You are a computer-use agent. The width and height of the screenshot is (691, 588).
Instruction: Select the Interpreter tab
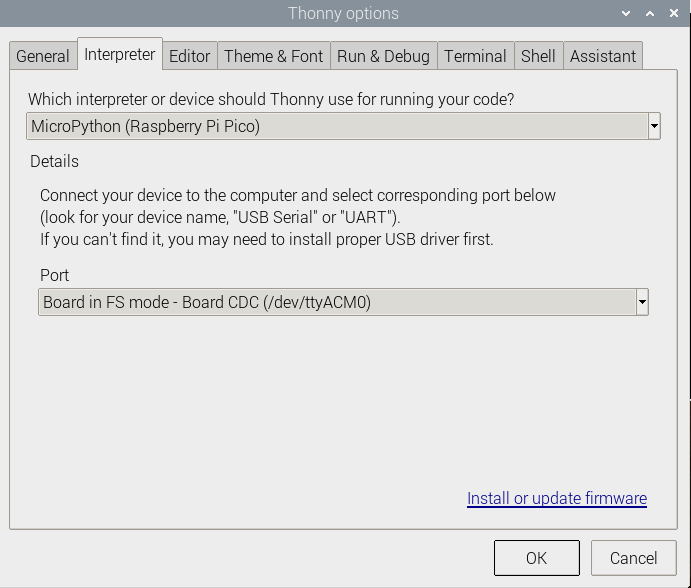click(x=120, y=54)
